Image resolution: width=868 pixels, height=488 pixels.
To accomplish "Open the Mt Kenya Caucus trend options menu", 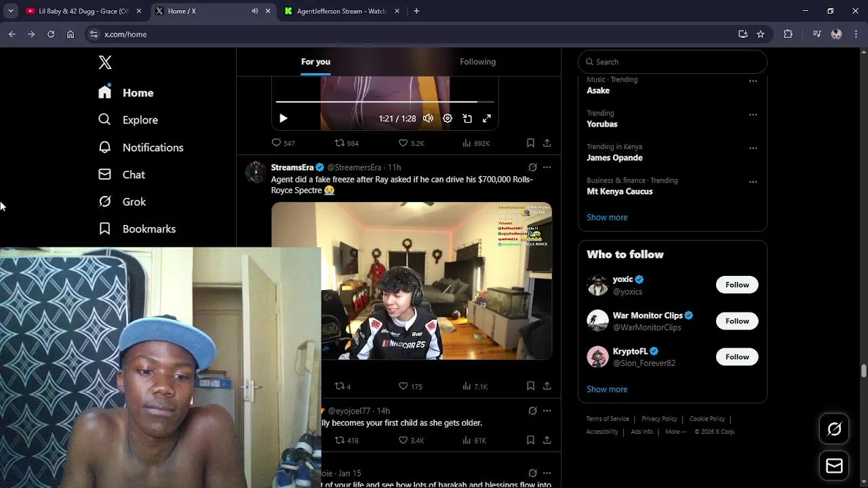I will pyautogui.click(x=753, y=182).
